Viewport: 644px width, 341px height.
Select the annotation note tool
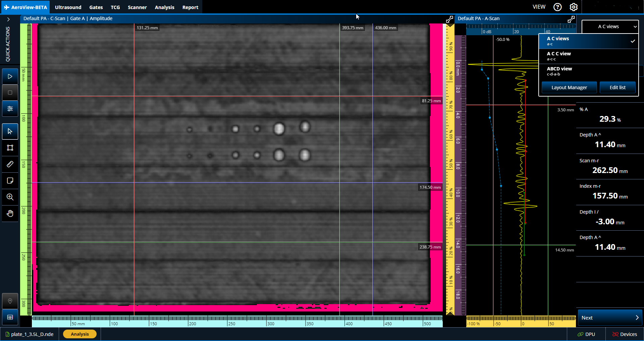coord(10,181)
